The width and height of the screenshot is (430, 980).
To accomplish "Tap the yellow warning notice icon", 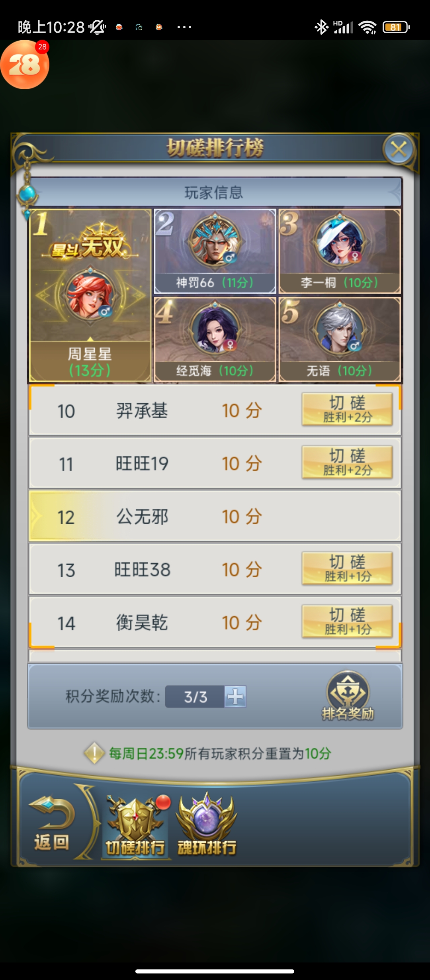I will pyautogui.click(x=94, y=753).
